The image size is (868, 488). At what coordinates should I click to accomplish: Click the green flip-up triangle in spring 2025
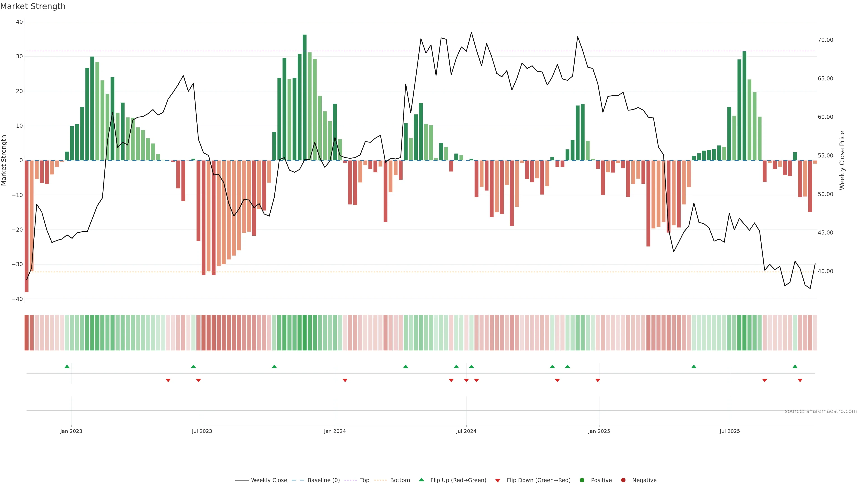click(x=694, y=366)
